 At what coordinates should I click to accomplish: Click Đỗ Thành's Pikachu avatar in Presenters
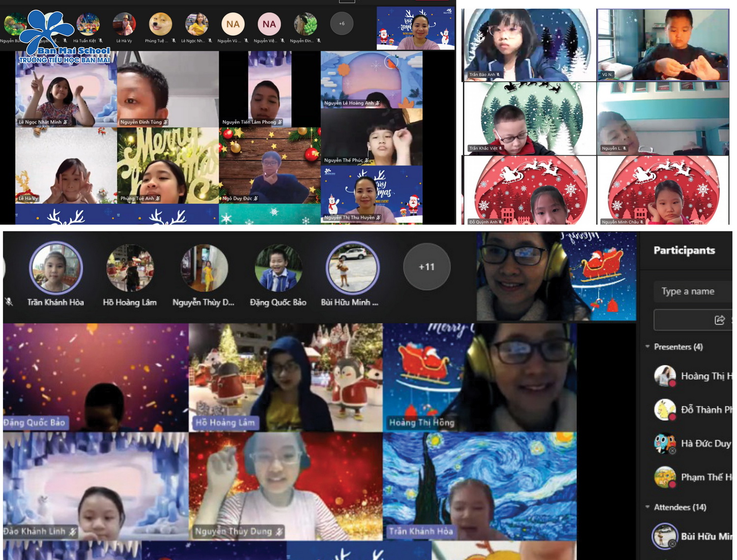tap(665, 410)
